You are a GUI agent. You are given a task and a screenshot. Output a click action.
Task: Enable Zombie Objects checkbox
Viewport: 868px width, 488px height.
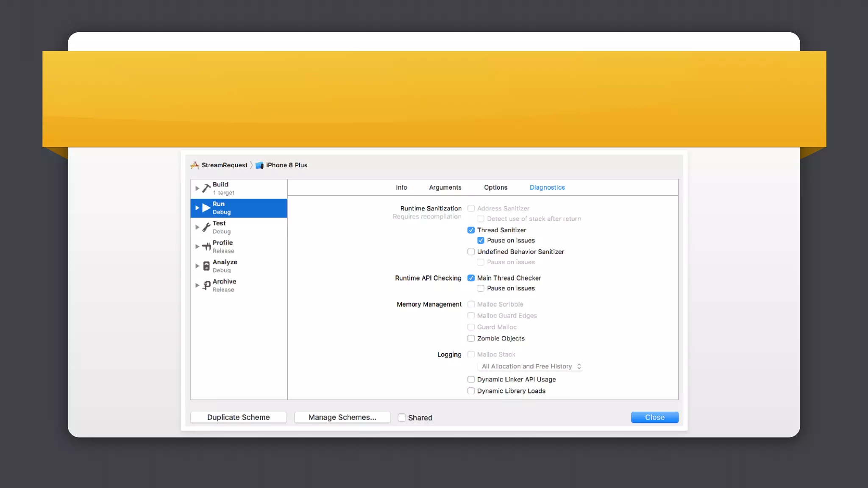471,338
